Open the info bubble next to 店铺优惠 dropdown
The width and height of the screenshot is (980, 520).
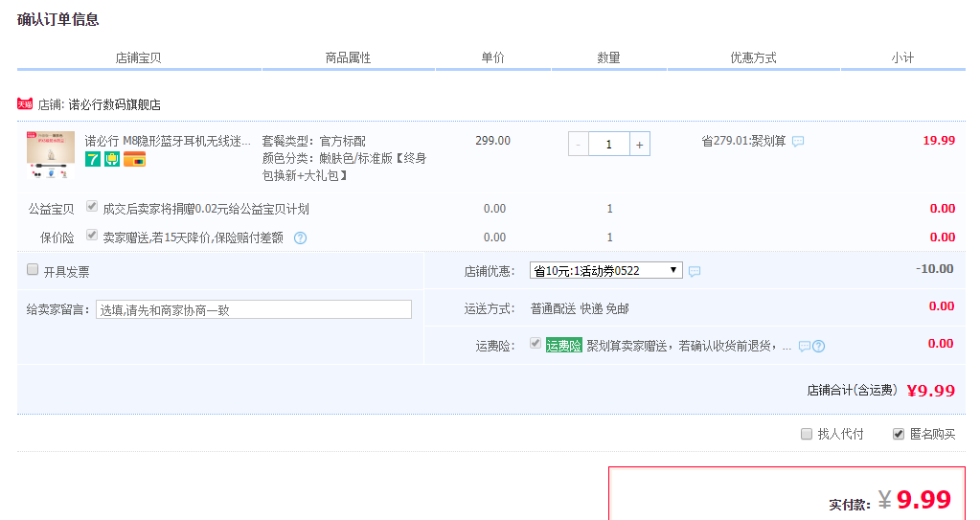pos(695,271)
